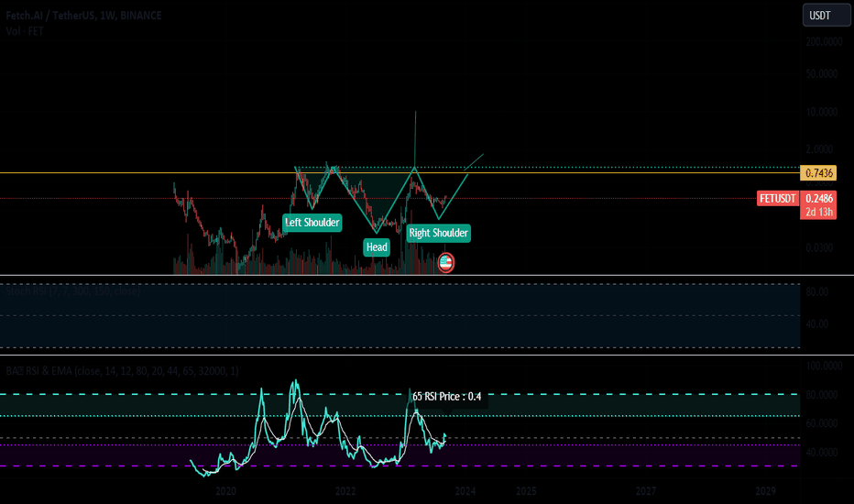Click the 'Vol · FET' indicator legend
The width and height of the screenshot is (854, 504).
coord(25,31)
